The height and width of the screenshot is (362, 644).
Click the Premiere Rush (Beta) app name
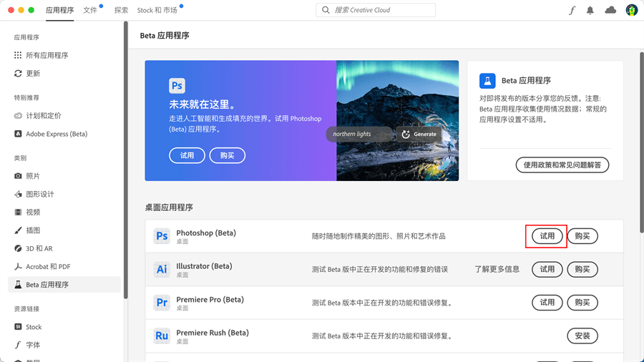pos(213,333)
